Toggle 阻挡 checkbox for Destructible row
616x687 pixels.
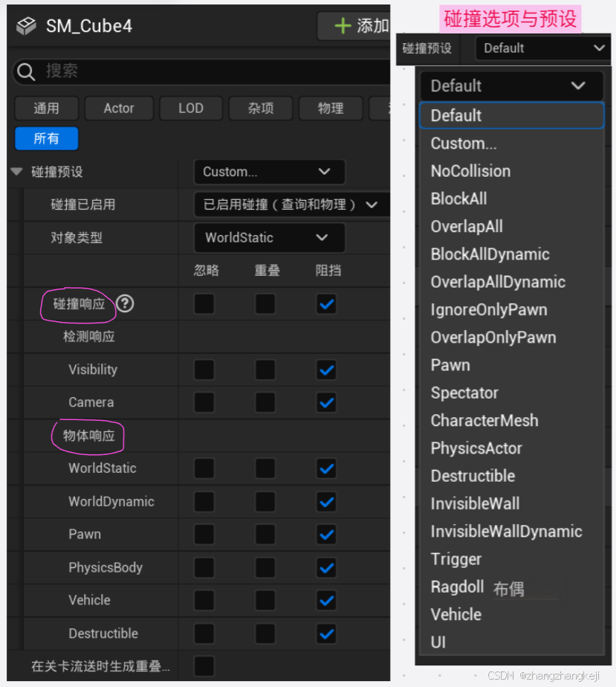(x=327, y=633)
